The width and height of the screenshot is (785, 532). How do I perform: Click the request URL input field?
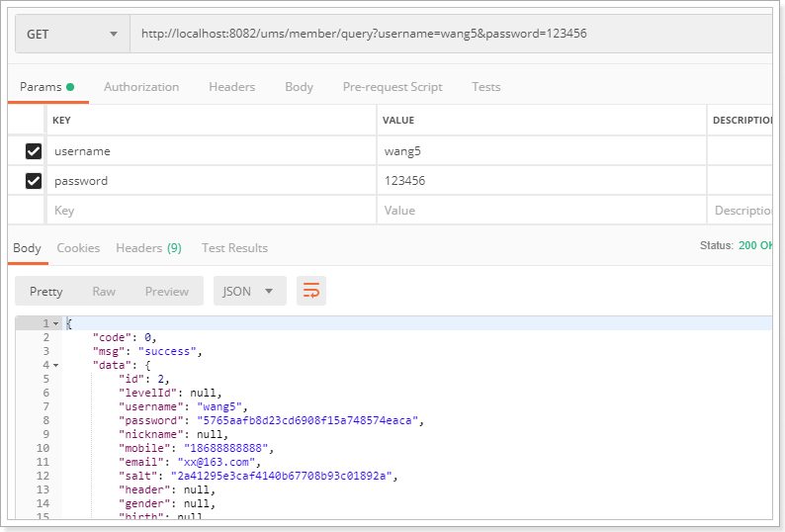coord(445,34)
